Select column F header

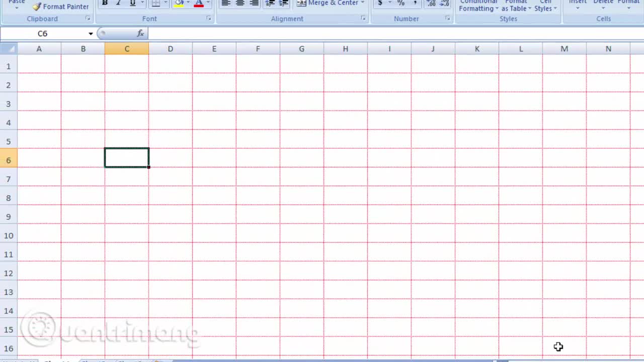pos(258,49)
